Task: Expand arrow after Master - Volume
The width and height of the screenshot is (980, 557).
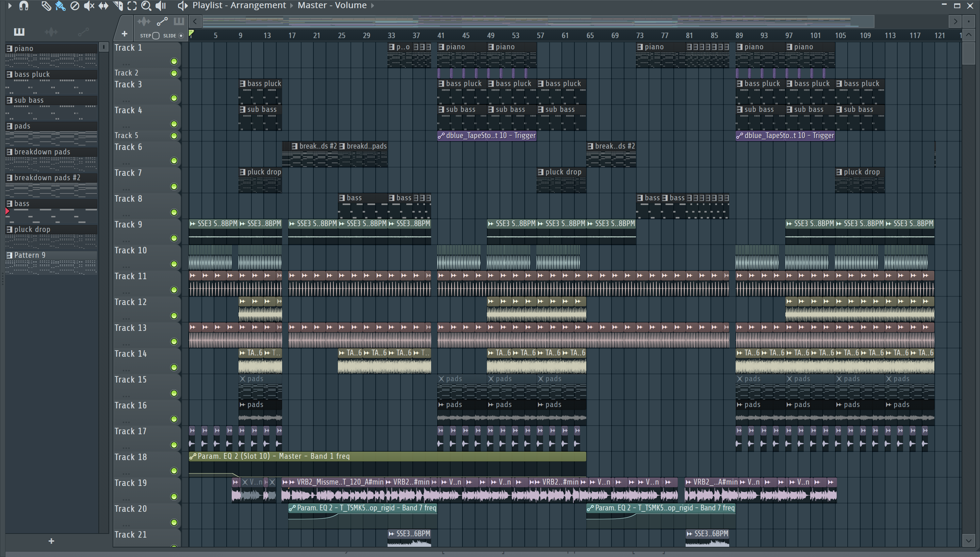Action: (373, 6)
